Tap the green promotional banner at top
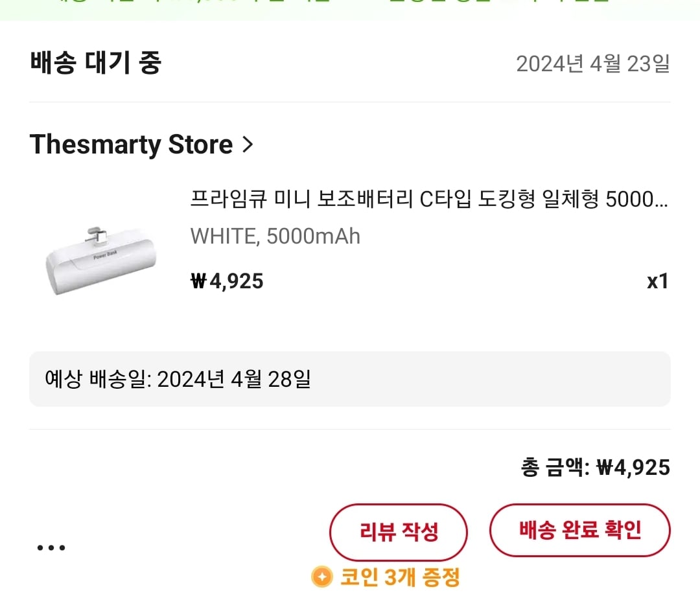700x609 pixels. coord(350,10)
